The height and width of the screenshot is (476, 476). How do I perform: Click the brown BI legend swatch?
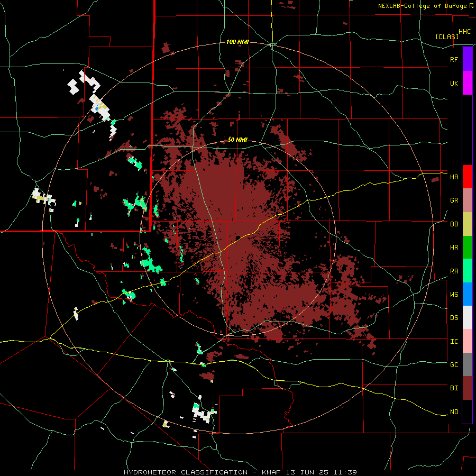click(467, 388)
